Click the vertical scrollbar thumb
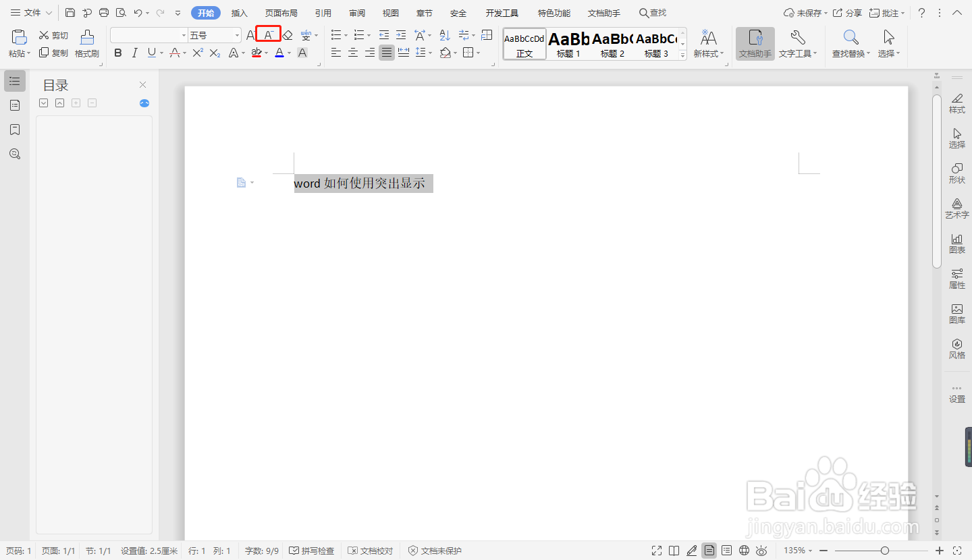Viewport: 972px width, 560px height. coord(937,181)
